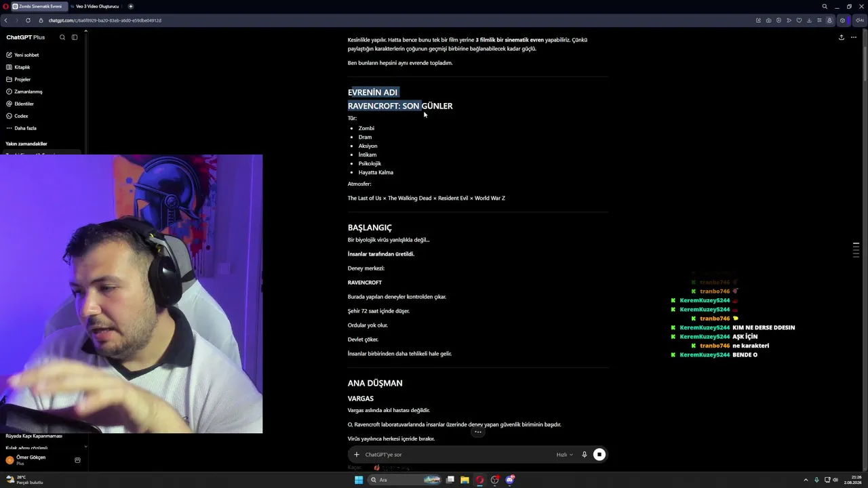Open the webcam overlay video
868x488 pixels.
click(131, 293)
